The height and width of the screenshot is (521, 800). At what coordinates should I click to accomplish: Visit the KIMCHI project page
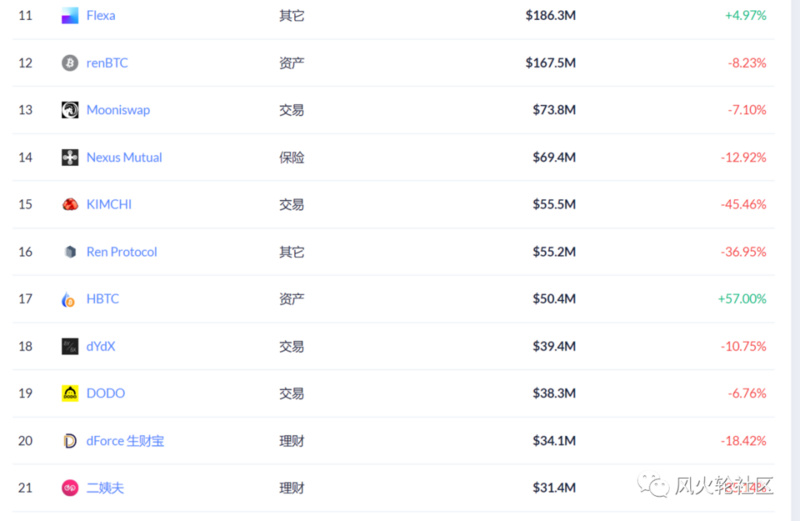tap(109, 204)
